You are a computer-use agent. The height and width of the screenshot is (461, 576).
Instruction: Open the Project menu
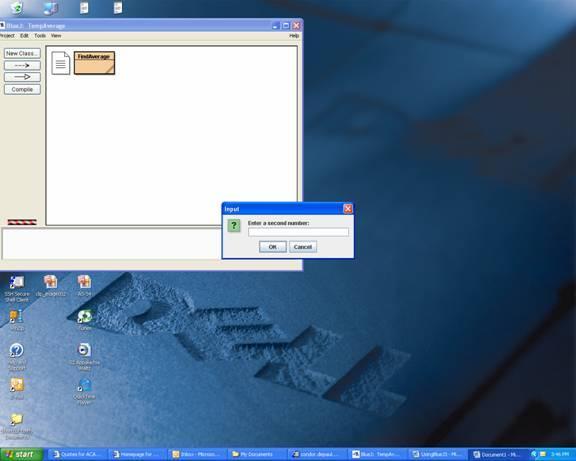coord(7,36)
